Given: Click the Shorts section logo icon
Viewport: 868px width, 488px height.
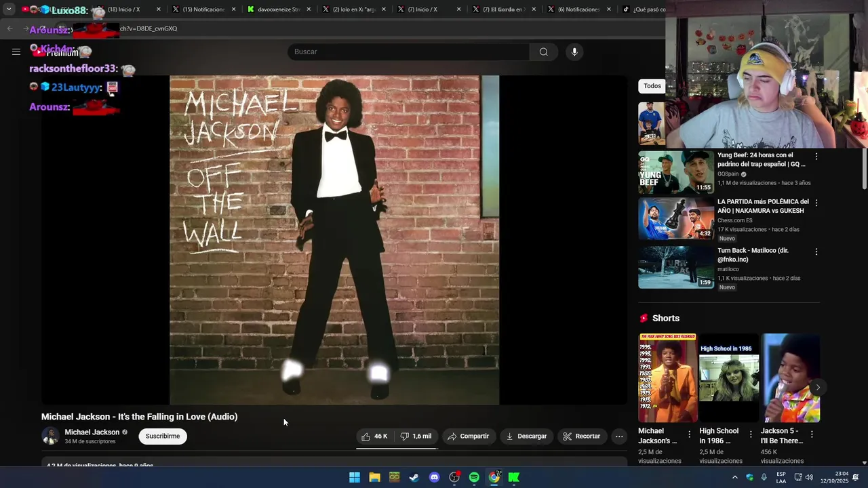Looking at the screenshot, I should click(x=644, y=318).
